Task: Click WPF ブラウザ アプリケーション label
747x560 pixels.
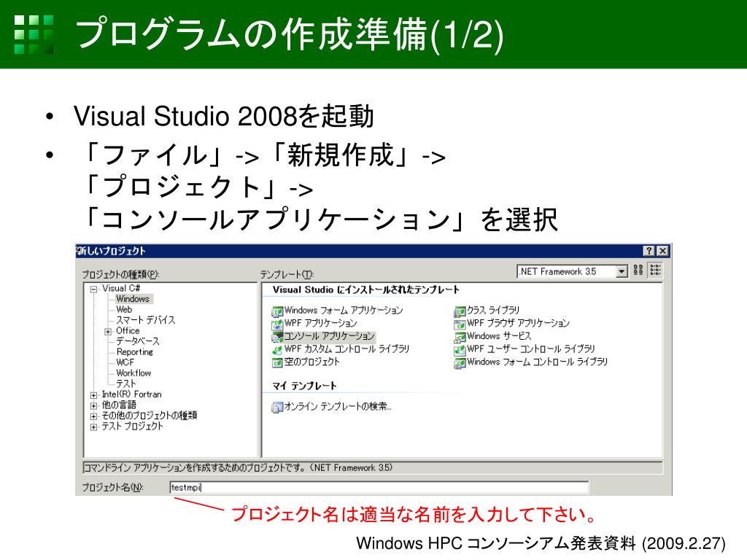Action: (x=519, y=323)
